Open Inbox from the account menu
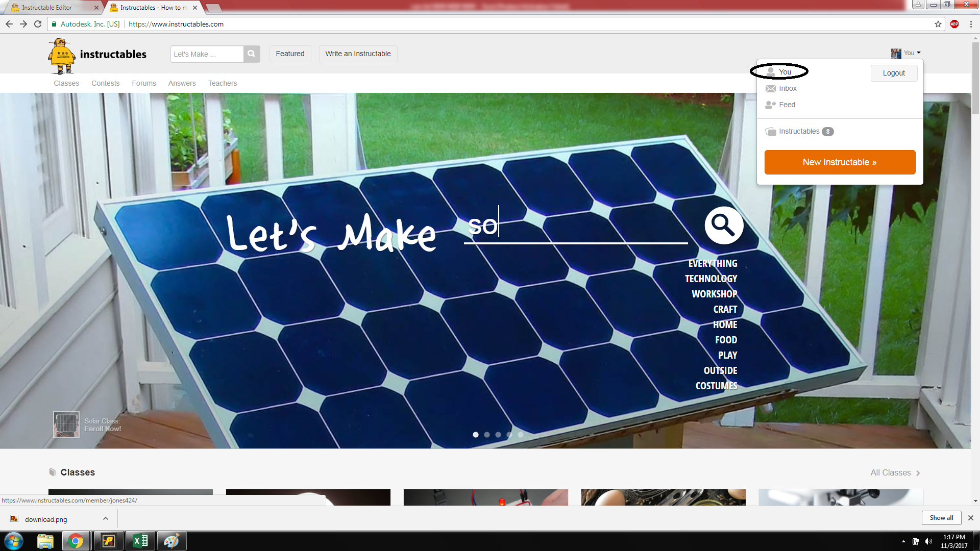Screen dimensions: 980x551 (787, 88)
